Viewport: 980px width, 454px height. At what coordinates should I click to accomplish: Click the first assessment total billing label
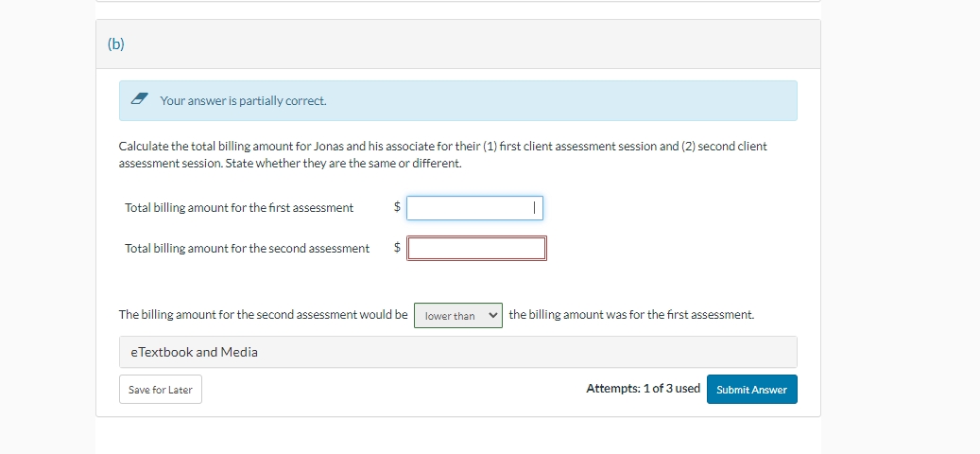click(x=239, y=208)
